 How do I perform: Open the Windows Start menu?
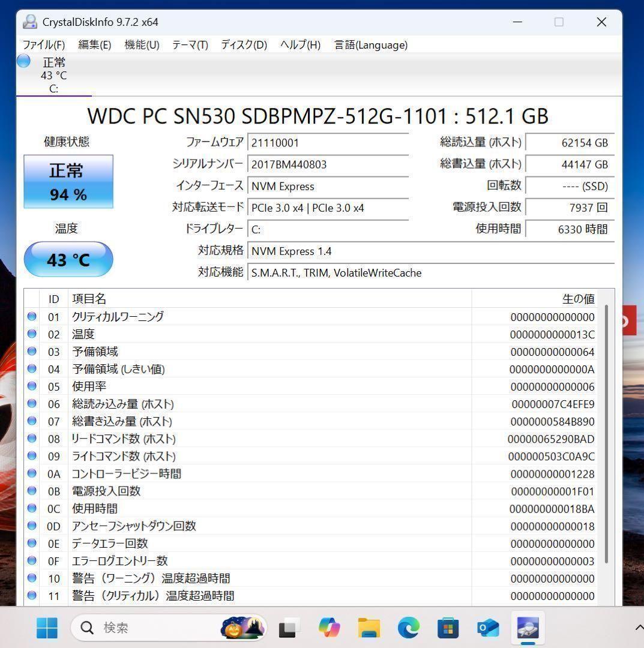click(47, 628)
